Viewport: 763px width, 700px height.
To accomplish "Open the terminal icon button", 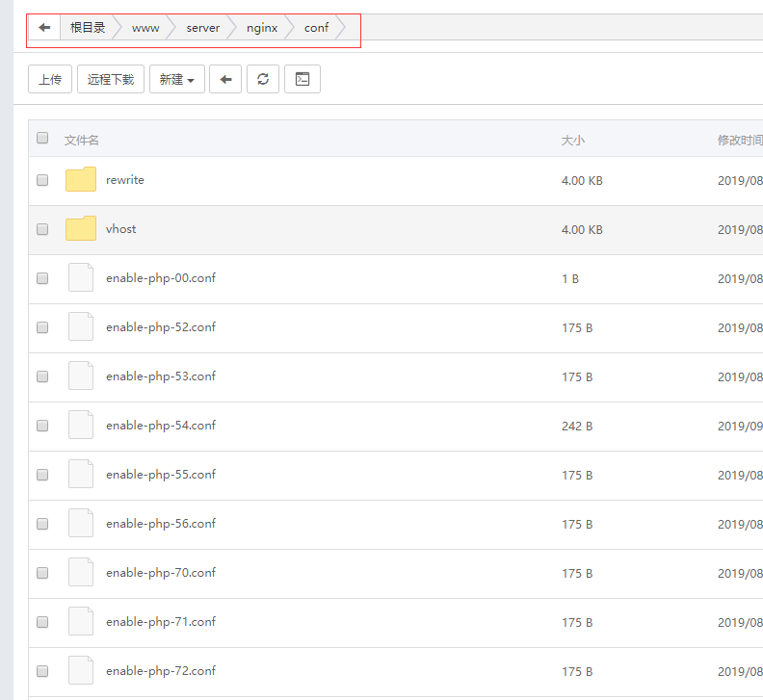I will click(x=303, y=80).
